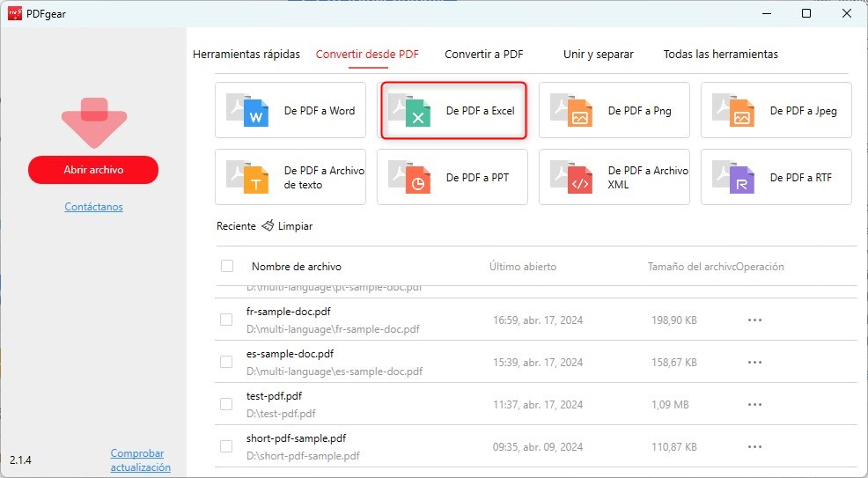
Task: Click the 11:37, abr. 17, 2024 timestamp
Action: (538, 404)
